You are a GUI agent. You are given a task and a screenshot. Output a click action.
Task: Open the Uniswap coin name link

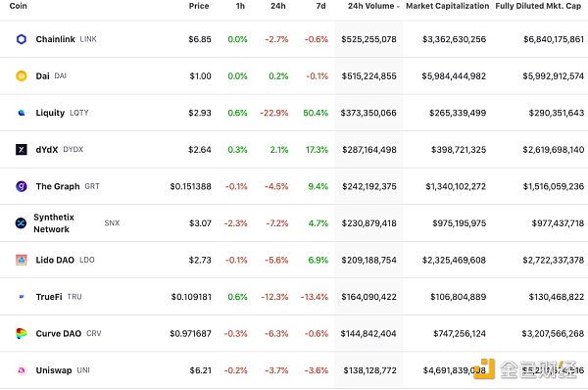[x=54, y=370]
